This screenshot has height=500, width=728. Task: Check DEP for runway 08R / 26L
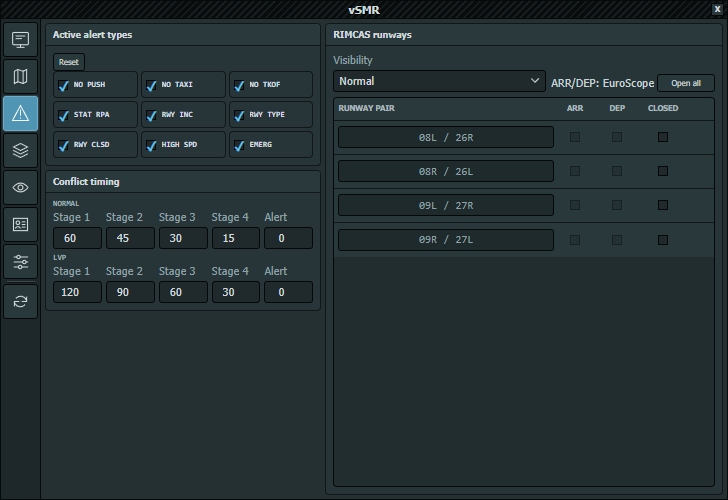(x=617, y=171)
